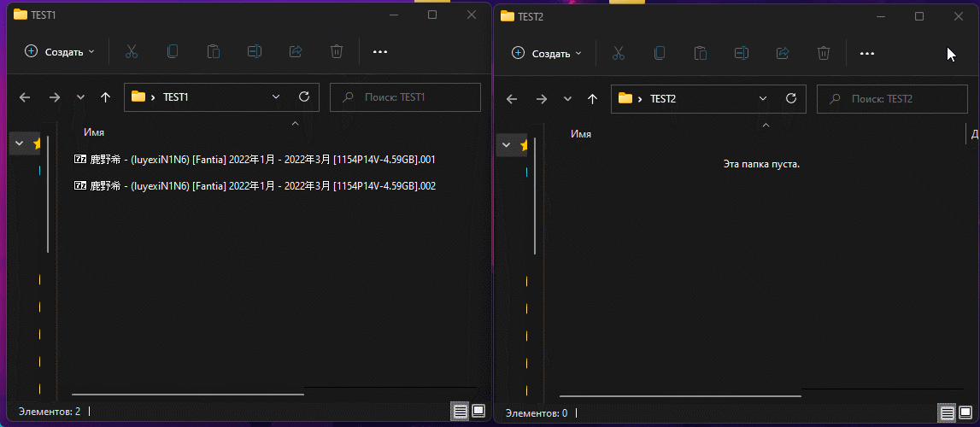Switch TEST2 to large thumbnails view icon
Screen dimensions: 980x427
(x=965, y=412)
